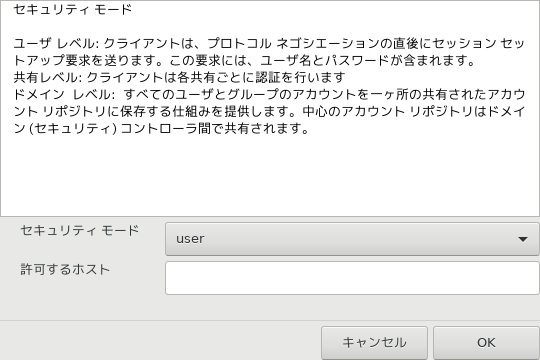Click the dropdown arrow beside user

click(x=523, y=239)
